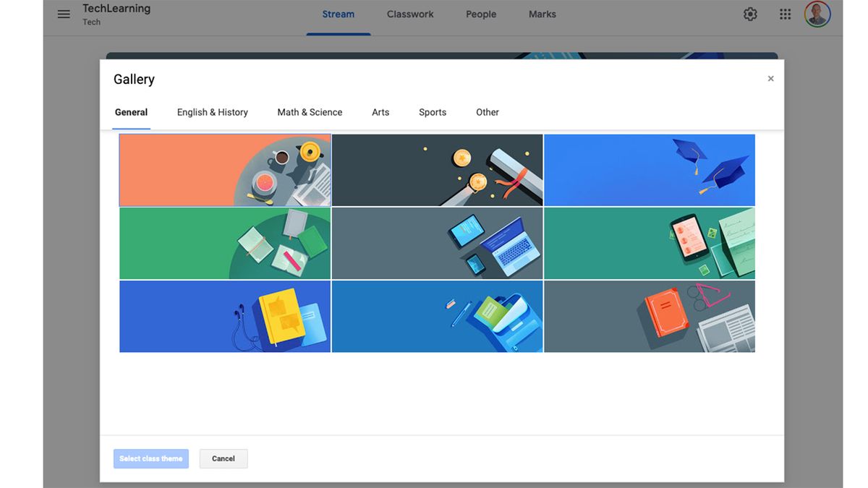
Task: Select the flying graduation caps theme
Action: (649, 169)
